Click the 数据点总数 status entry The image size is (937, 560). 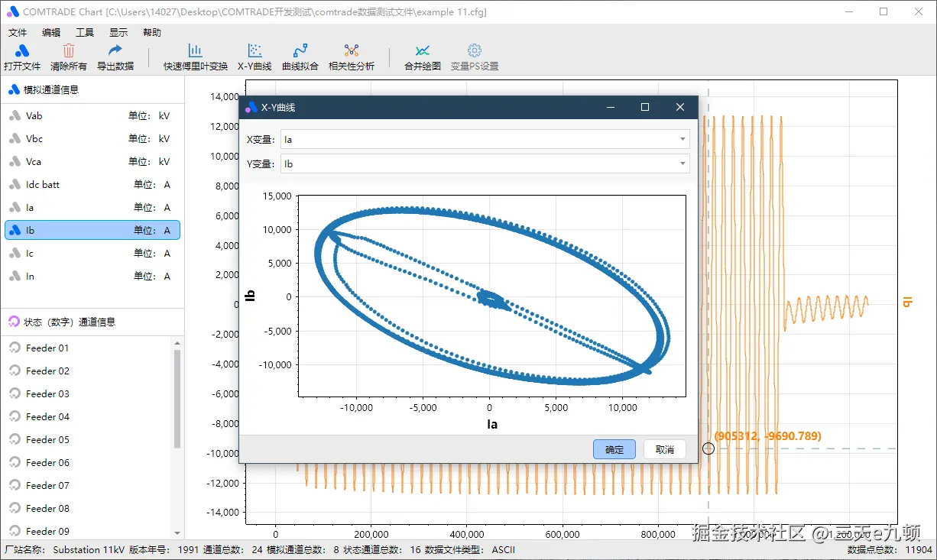point(890,550)
